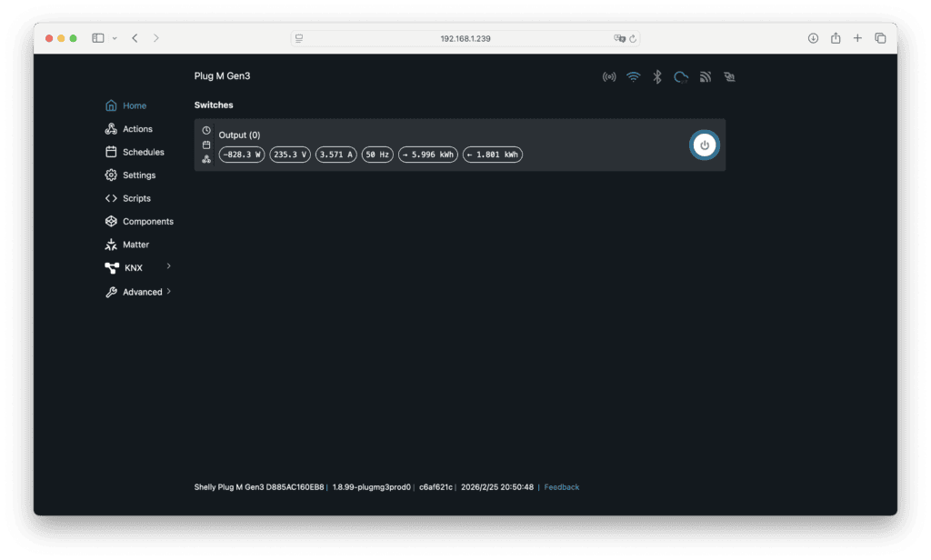Go to the Actions page
This screenshot has height=560, width=931.
[x=137, y=129]
